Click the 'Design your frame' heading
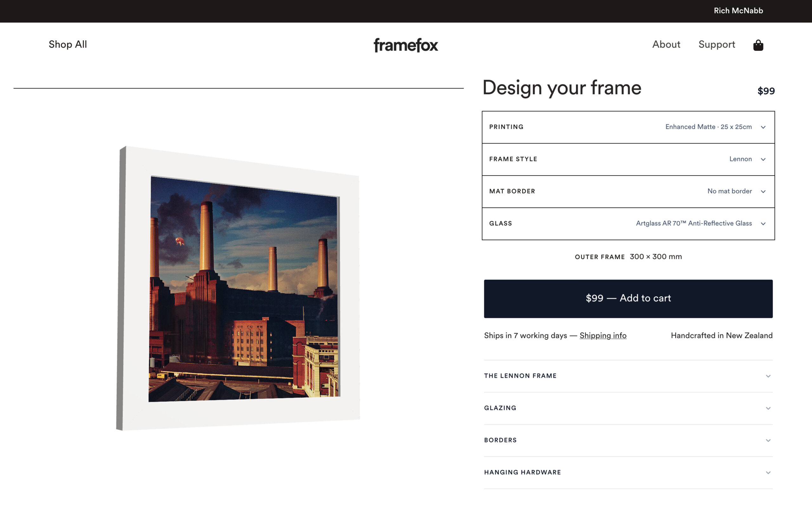 point(562,88)
